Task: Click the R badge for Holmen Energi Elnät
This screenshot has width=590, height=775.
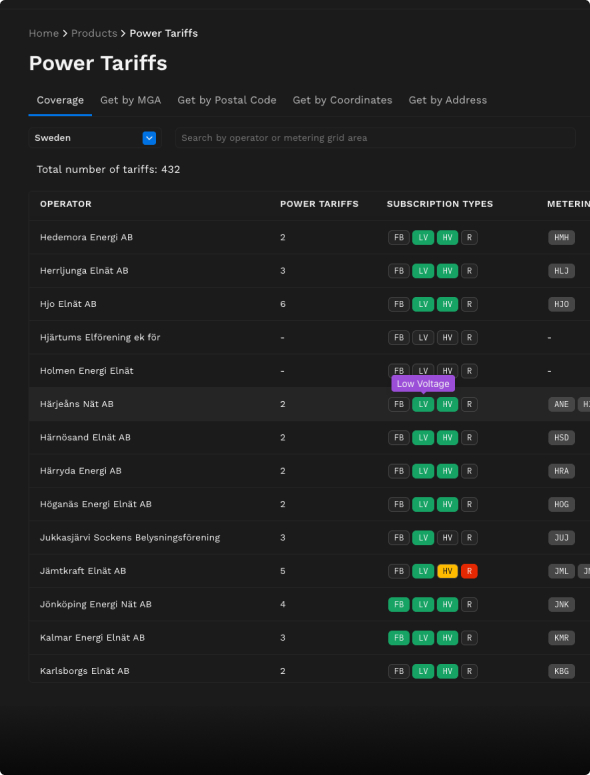Action: [x=469, y=371]
